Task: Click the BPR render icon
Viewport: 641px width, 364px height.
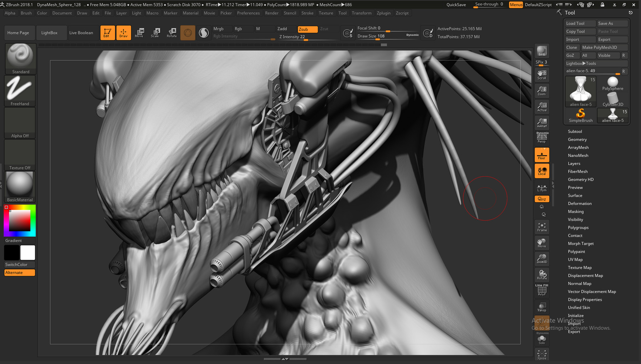Action: [x=542, y=51]
